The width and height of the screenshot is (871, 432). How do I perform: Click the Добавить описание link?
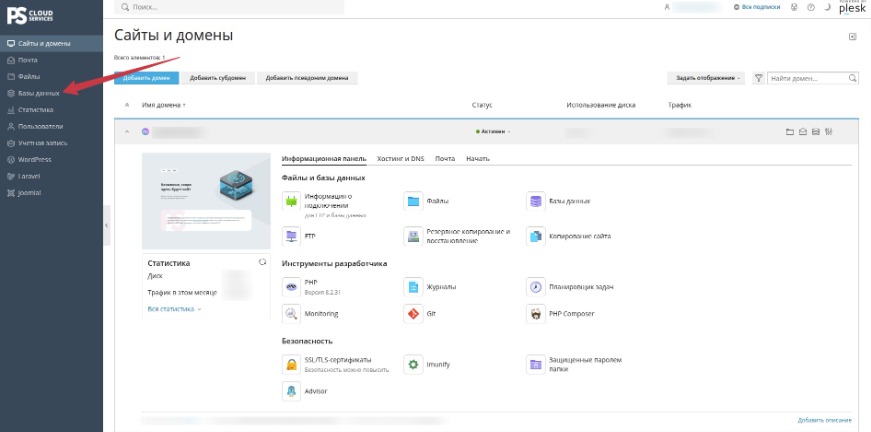tap(824, 420)
